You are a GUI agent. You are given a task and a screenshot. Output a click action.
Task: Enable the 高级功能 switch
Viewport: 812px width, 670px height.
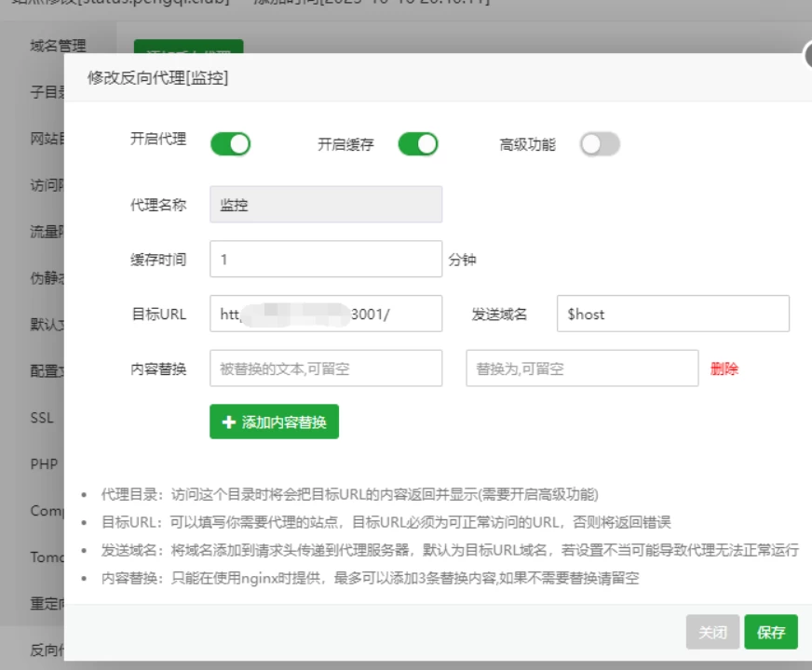point(600,144)
